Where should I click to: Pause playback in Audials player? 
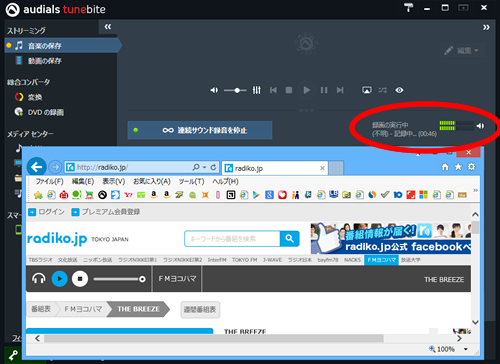pyautogui.click(x=324, y=90)
